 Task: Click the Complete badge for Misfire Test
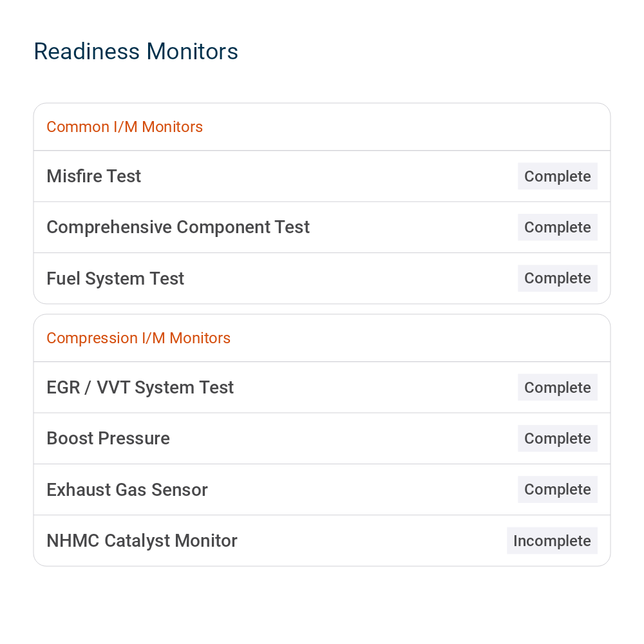[x=557, y=176]
